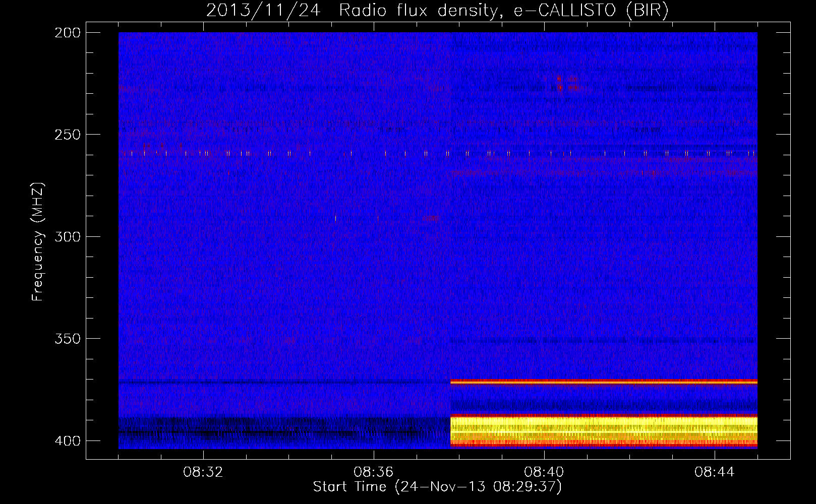Click the 08:44 time tick label
This screenshot has height=504, width=816.
tap(715, 472)
